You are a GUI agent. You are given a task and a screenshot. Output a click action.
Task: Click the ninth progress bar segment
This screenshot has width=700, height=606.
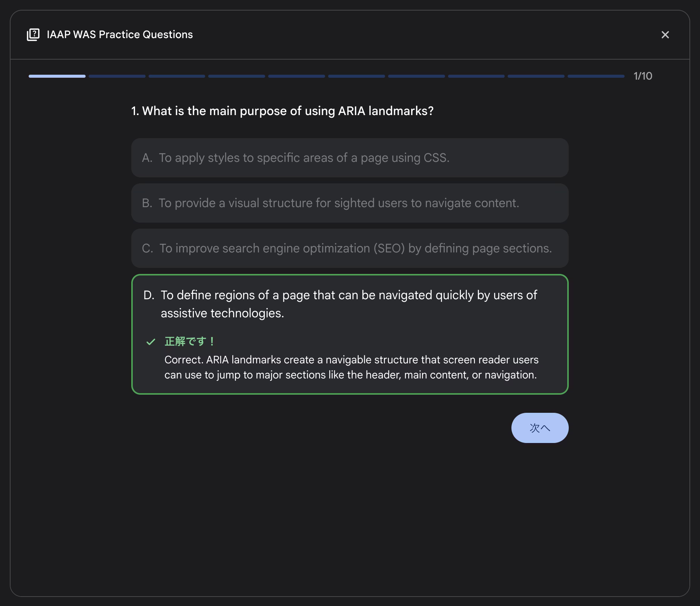[536, 76]
